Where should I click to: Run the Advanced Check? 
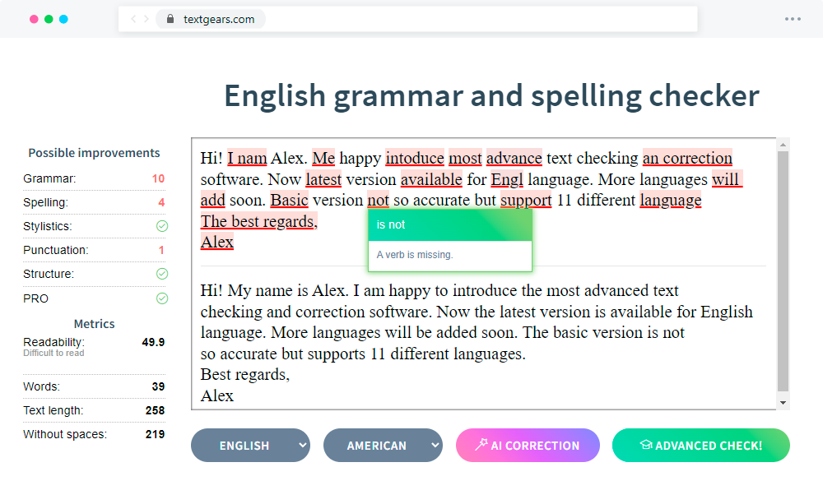[700, 446]
